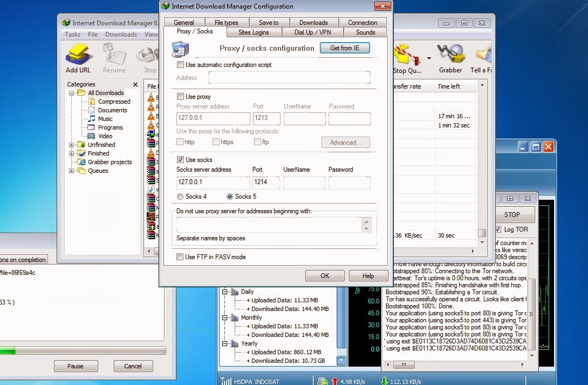Enable the Use proxy checkbox
This screenshot has width=588, height=385.
coord(180,97)
